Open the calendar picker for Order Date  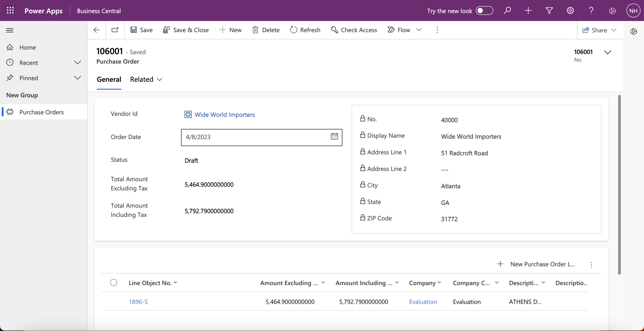(334, 137)
